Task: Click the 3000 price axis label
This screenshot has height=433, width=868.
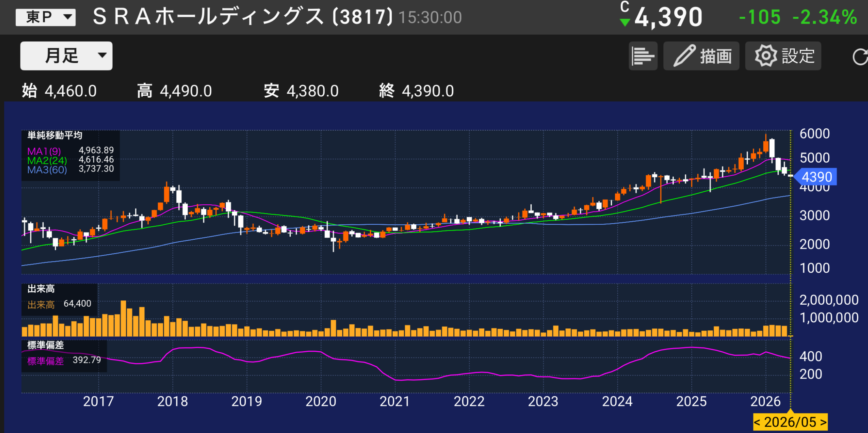Action: (814, 216)
